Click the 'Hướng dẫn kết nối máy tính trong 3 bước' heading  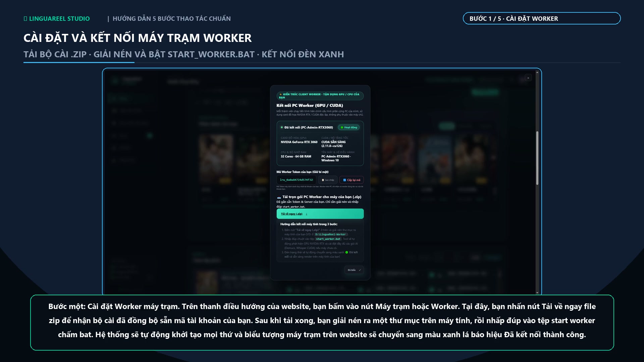[309, 224]
